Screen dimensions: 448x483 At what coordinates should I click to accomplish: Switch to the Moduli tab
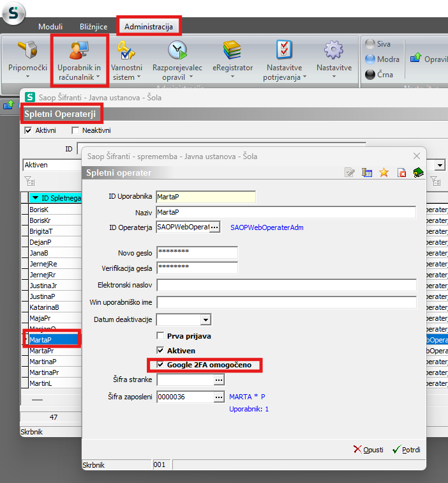pyautogui.click(x=50, y=27)
